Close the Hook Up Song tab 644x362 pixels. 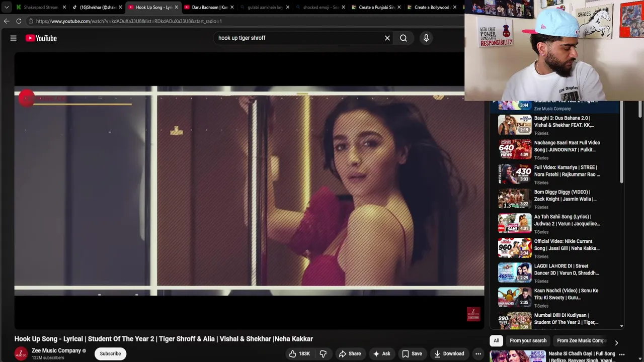pos(176,8)
